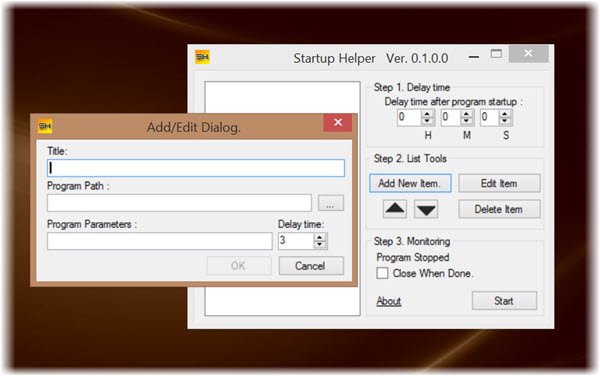Increase the hours (H) delay value

click(427, 114)
